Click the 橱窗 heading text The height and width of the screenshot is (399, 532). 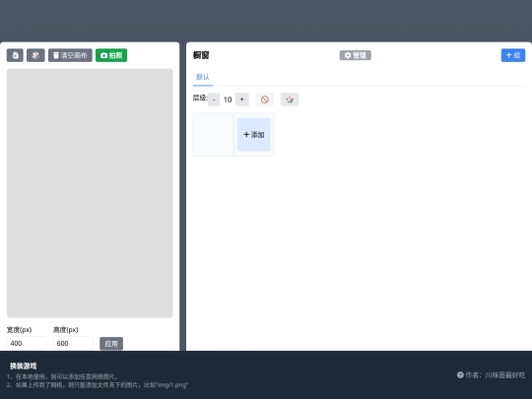pyautogui.click(x=201, y=55)
